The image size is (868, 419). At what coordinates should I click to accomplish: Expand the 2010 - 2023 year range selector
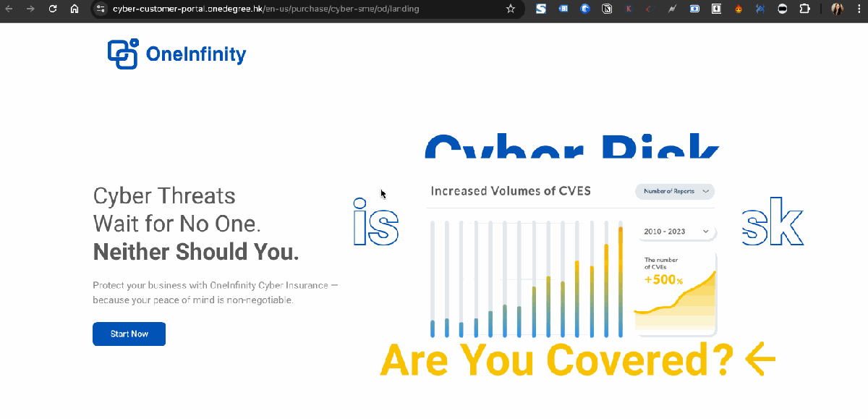click(x=676, y=231)
